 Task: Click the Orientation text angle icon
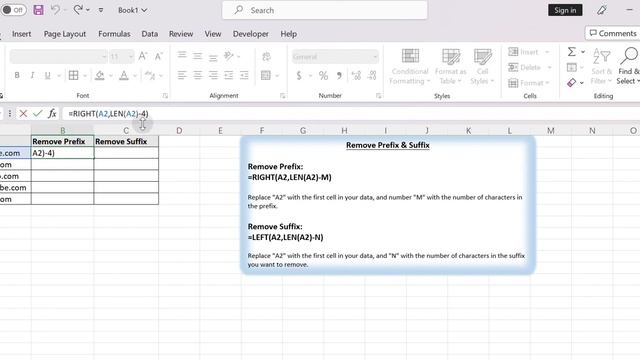[229, 56]
